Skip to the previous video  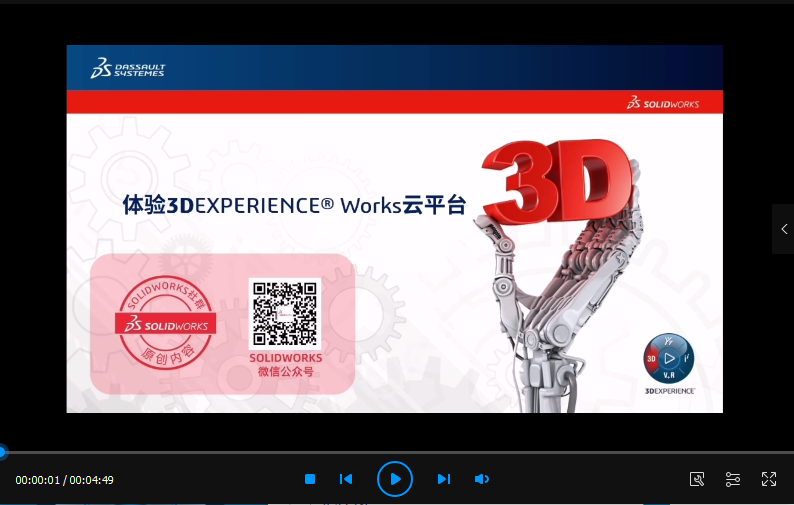346,479
